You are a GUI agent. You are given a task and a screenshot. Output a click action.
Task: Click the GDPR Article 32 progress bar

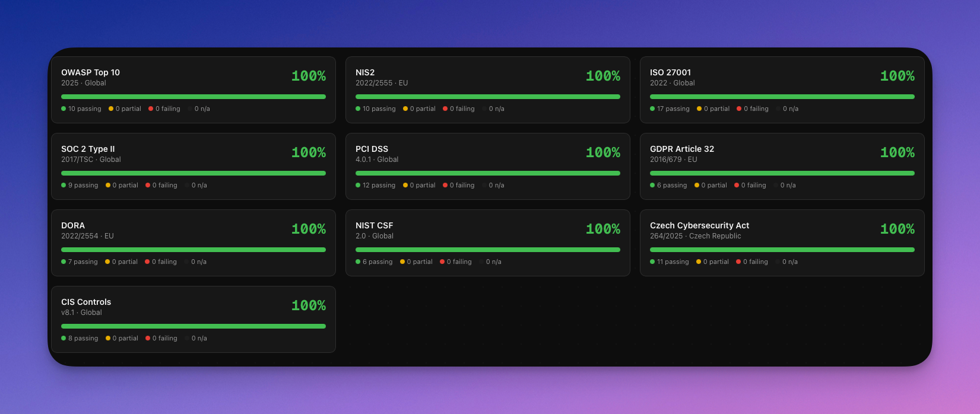[782, 173]
